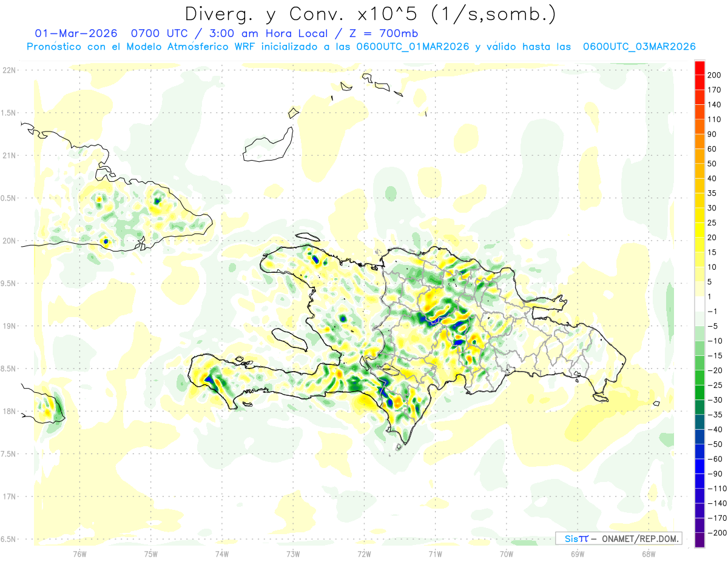This screenshot has width=728, height=562.
Task: Select the white swatch between 1 and -1
Action: coord(699,304)
